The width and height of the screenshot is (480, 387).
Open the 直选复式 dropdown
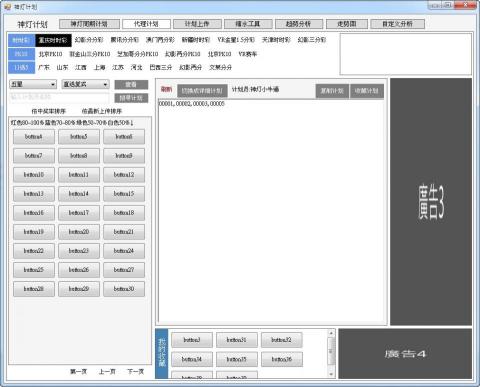[86, 85]
